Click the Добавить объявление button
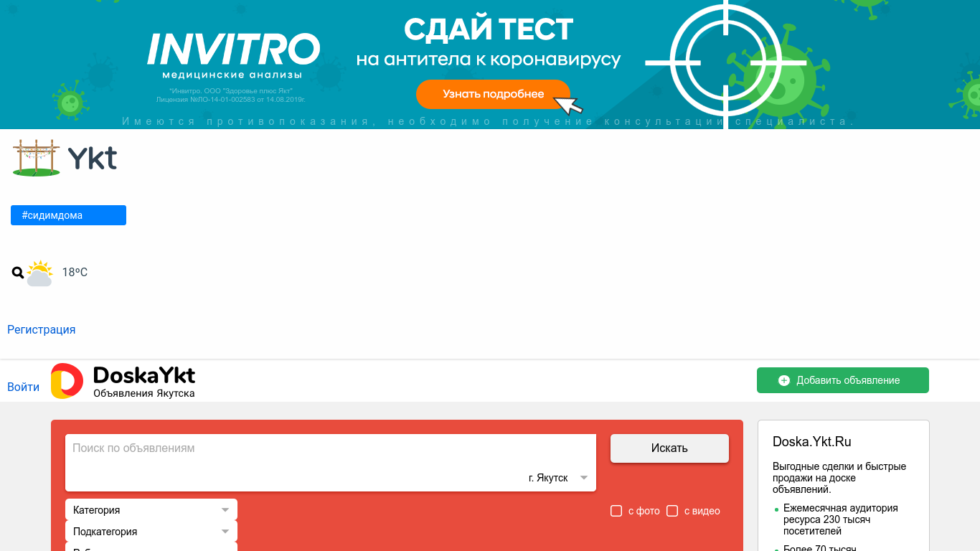The height and width of the screenshot is (551, 980). (x=843, y=380)
